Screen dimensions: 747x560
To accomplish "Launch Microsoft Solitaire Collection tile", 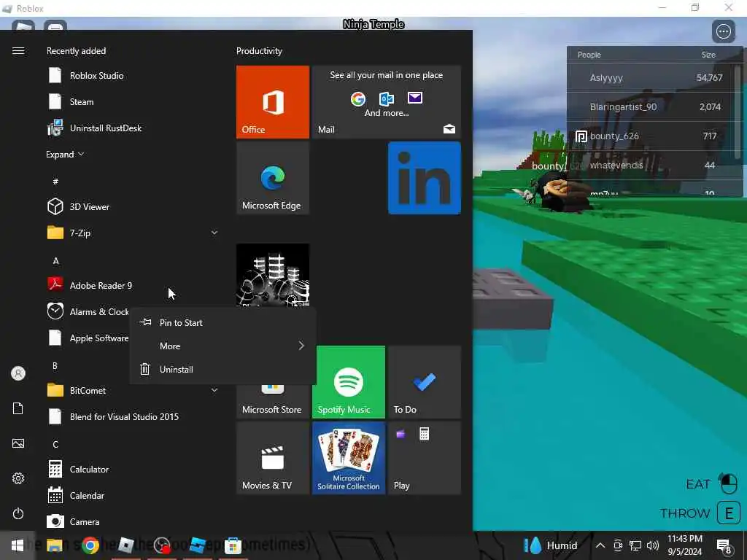I will click(x=348, y=458).
